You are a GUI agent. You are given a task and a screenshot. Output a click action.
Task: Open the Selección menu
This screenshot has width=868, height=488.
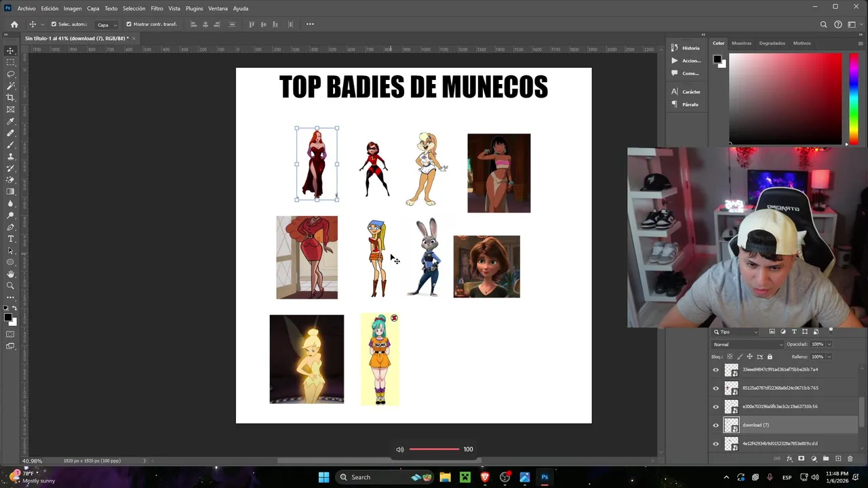(134, 8)
